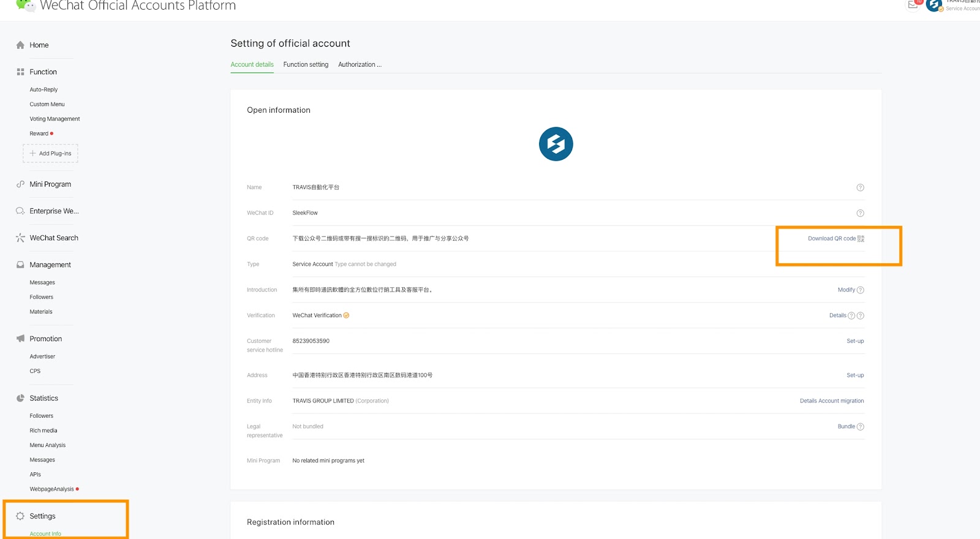Click the Management inbox icon

tap(20, 265)
